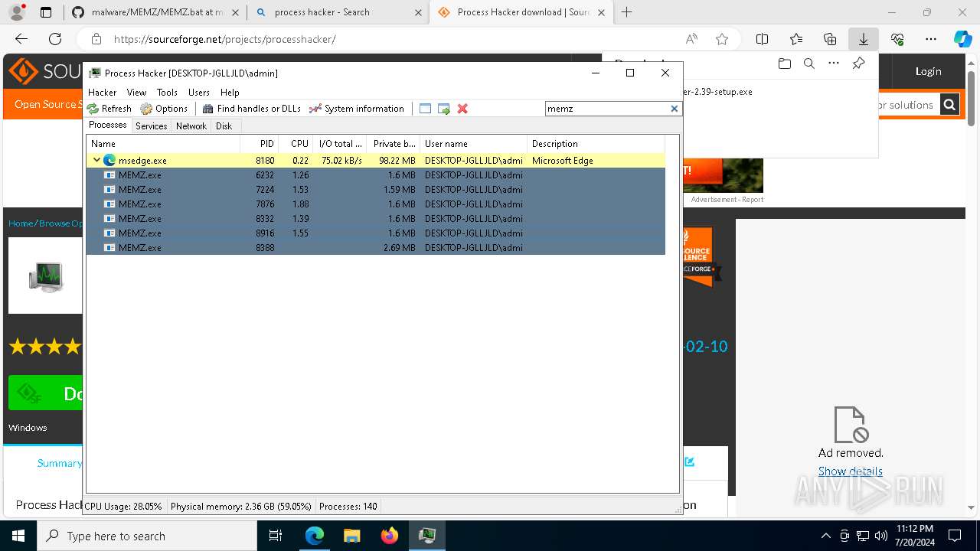Click the red X terminate window icon
The height and width of the screenshot is (551, 980).
click(x=462, y=109)
